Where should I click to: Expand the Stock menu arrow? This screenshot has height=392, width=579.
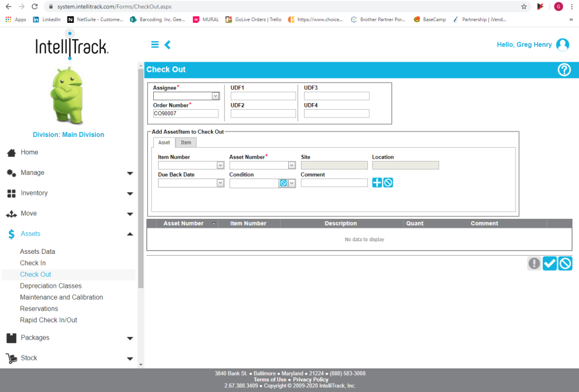130,358
